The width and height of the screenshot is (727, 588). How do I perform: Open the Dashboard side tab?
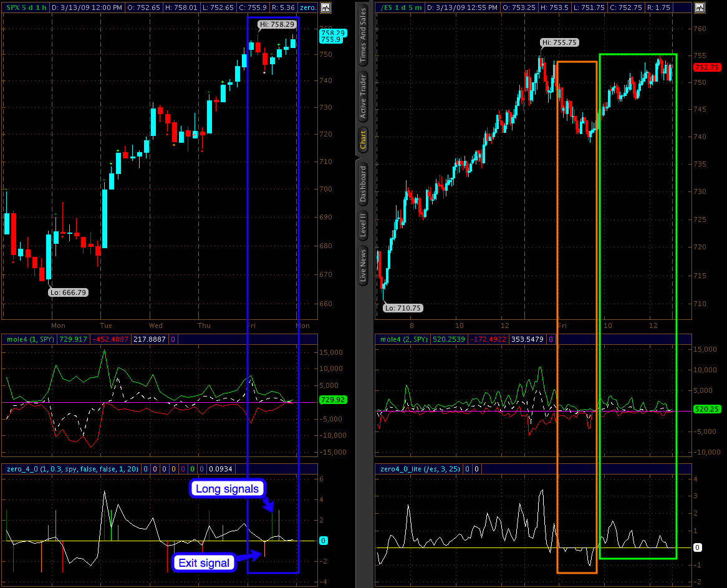363,184
